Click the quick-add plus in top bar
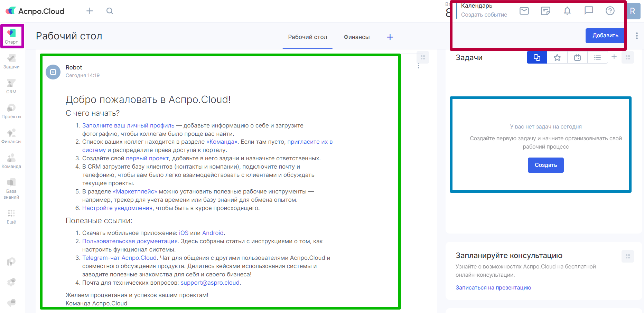The height and width of the screenshot is (313, 644). [90, 11]
